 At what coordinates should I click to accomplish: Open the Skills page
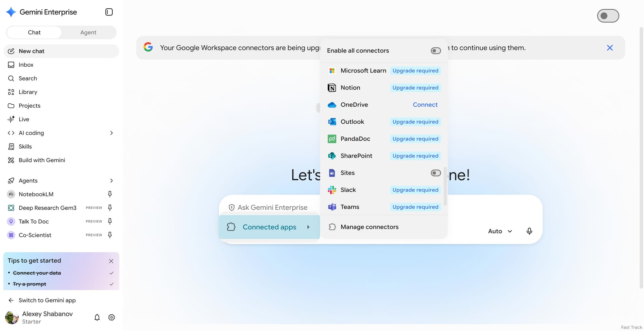pyautogui.click(x=61, y=147)
